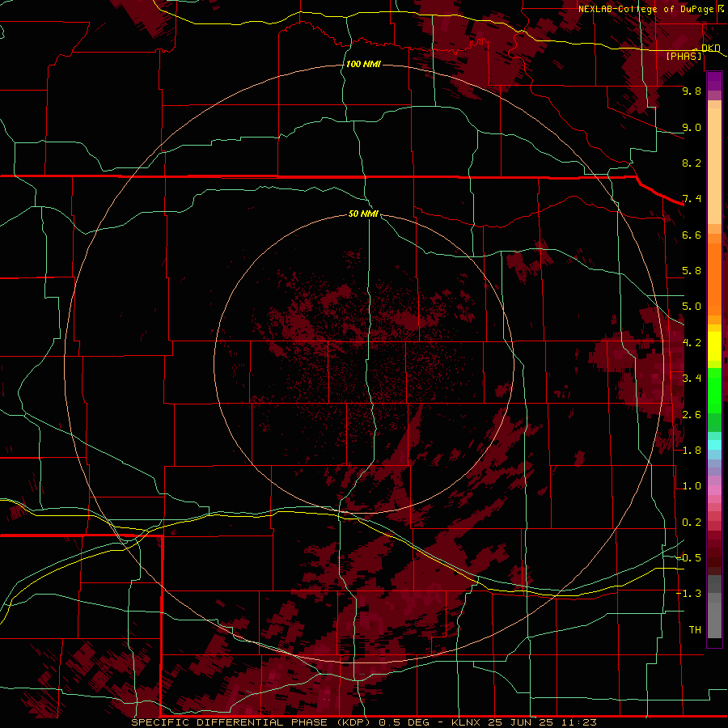Click the SPECIFIC DIFFERENTIAL PHASE (KDP) caption

[x=251, y=722]
